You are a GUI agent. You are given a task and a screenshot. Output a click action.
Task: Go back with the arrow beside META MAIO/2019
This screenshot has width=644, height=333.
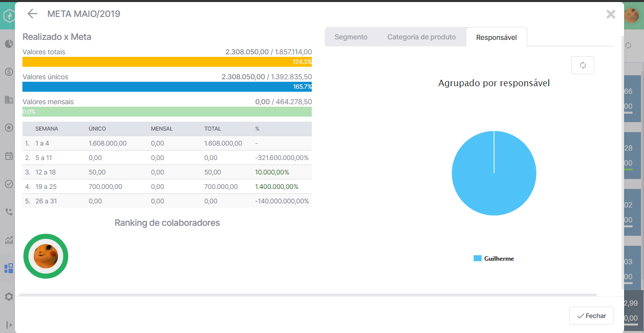click(32, 13)
